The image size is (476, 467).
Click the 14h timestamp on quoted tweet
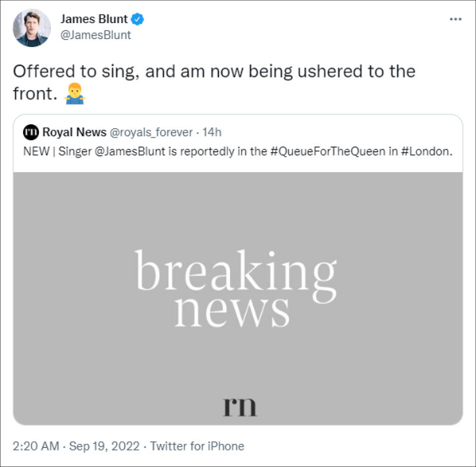point(212,132)
